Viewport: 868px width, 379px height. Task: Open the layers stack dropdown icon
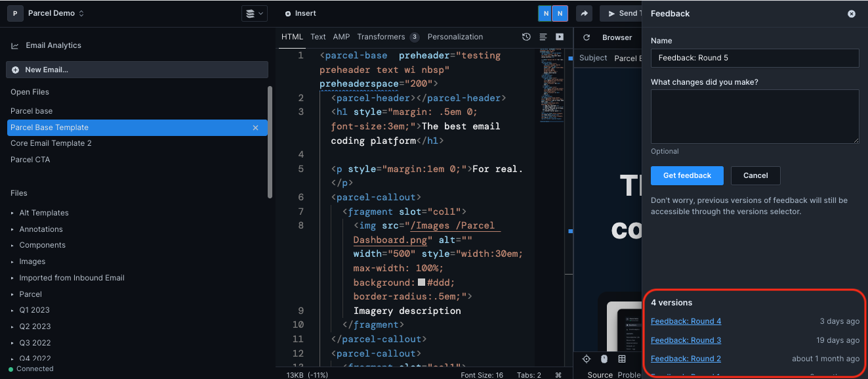click(254, 13)
